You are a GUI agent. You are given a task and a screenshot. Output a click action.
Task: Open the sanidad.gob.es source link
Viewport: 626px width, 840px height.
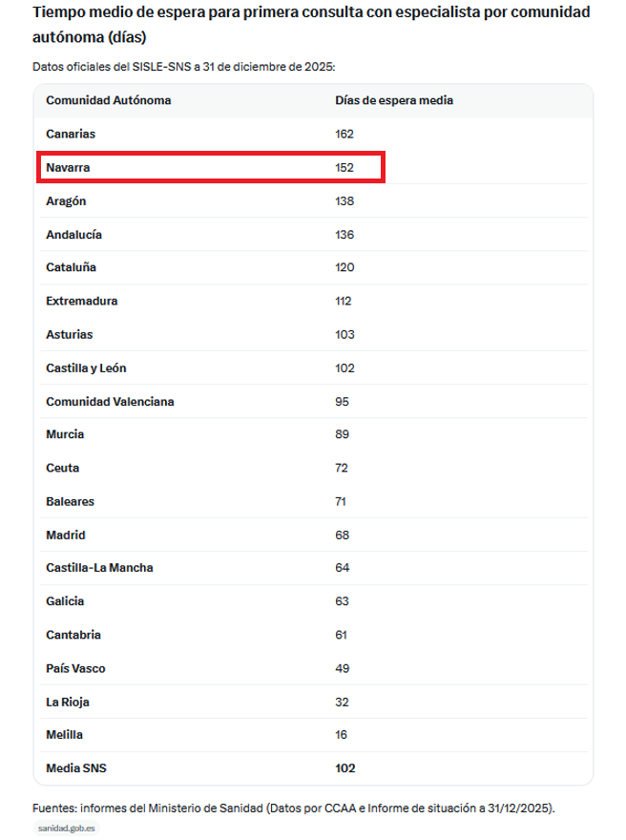(67, 829)
